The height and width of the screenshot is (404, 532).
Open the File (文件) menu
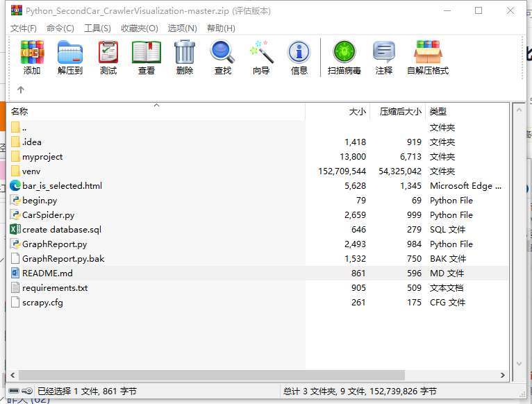click(23, 28)
